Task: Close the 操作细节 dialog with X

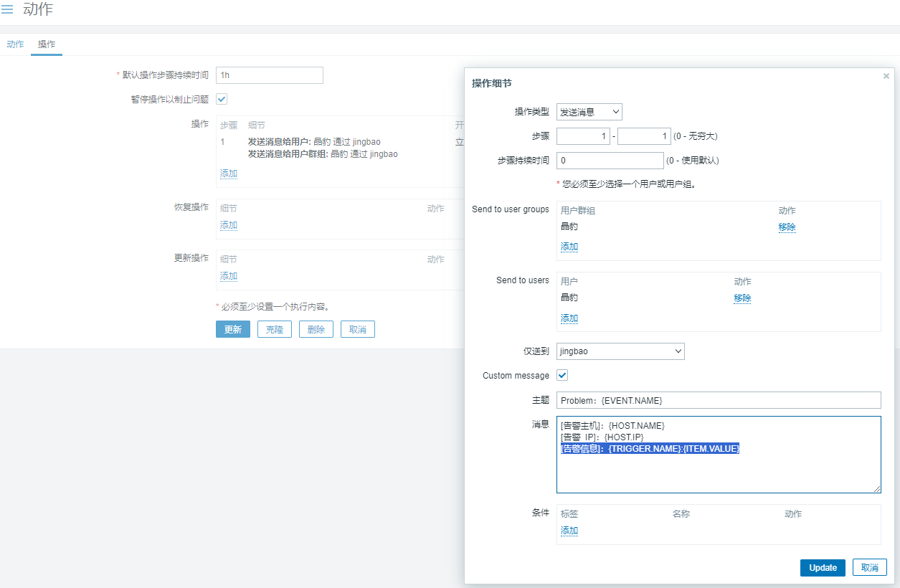Action: [886, 76]
